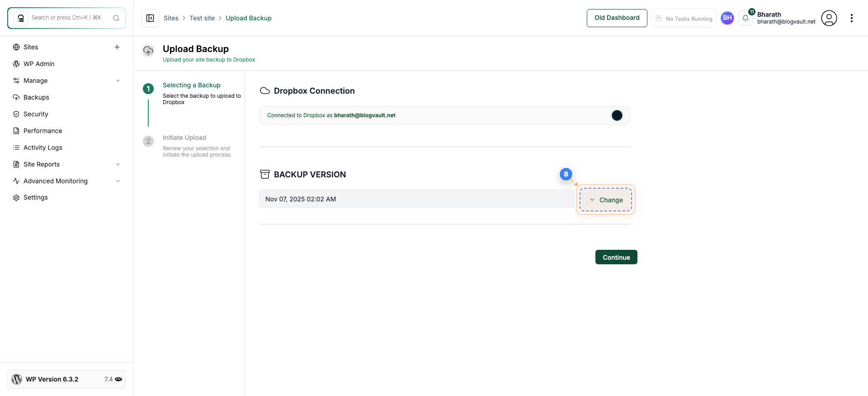
Task: Click WP Version 6.3.2 label
Action: 52,379
